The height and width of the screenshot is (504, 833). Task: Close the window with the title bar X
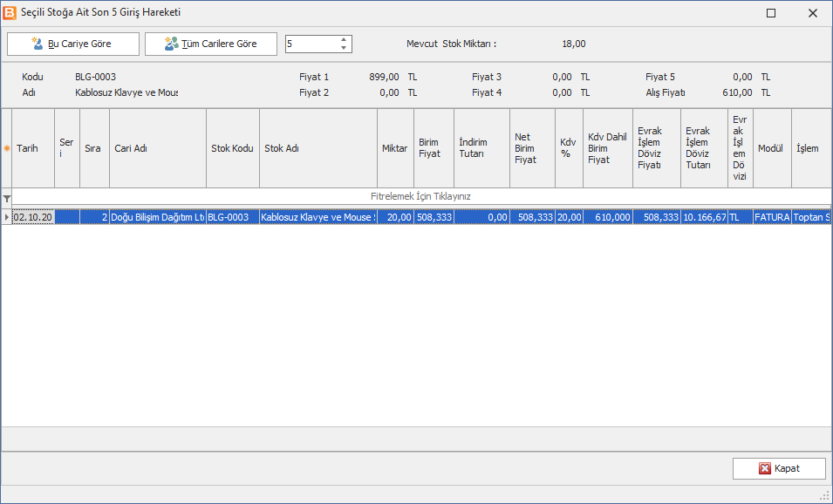pos(812,13)
